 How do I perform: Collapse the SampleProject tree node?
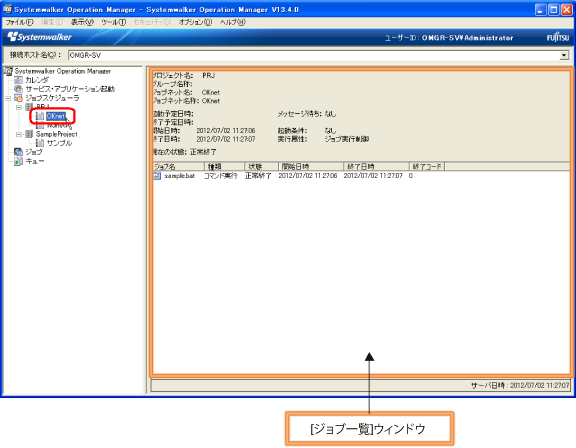tap(19, 134)
